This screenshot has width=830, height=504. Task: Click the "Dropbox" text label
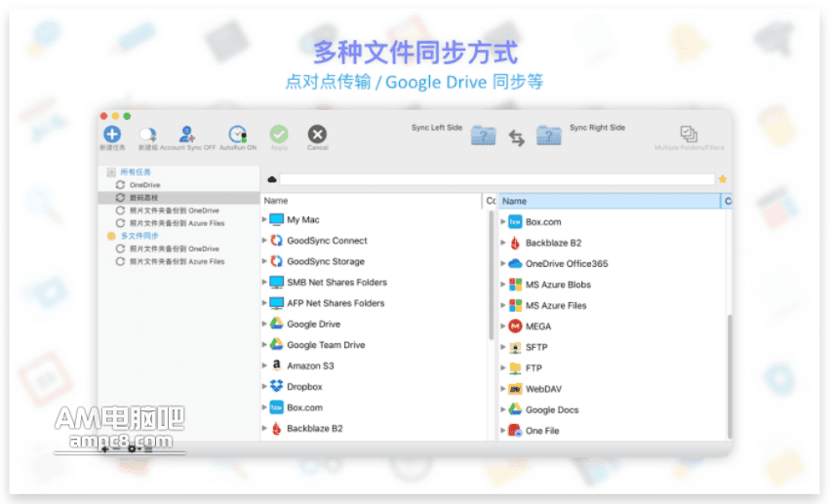(304, 387)
